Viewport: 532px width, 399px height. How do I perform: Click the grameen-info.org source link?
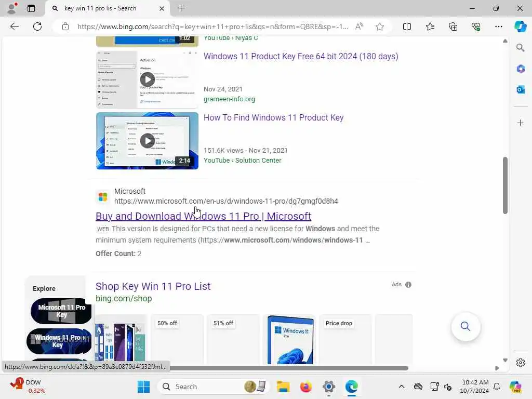229,99
